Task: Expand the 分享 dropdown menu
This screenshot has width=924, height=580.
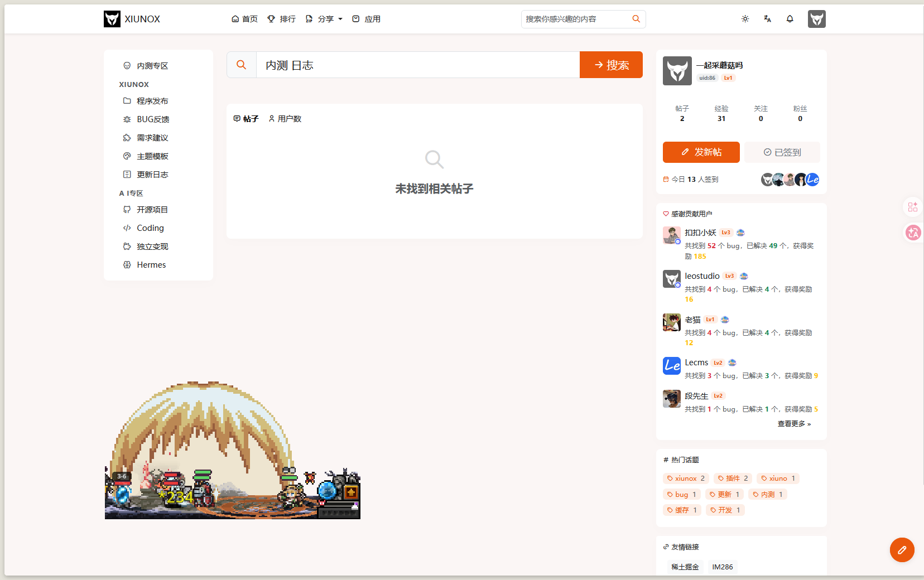Action: 324,19
